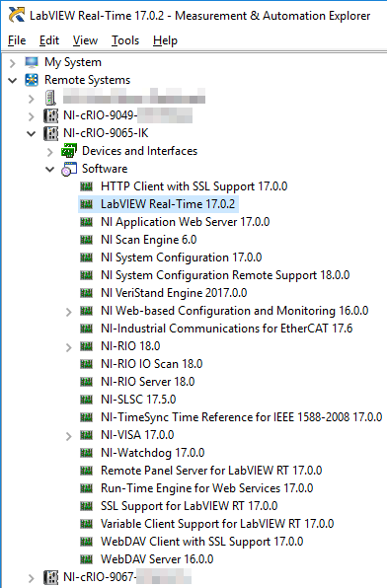
Task: Open the Edit menu
Action: point(49,40)
